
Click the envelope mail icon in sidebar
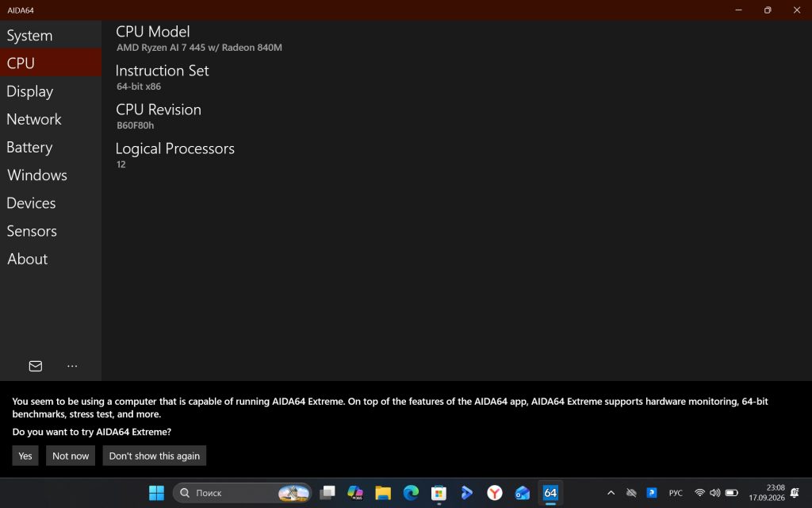35,366
